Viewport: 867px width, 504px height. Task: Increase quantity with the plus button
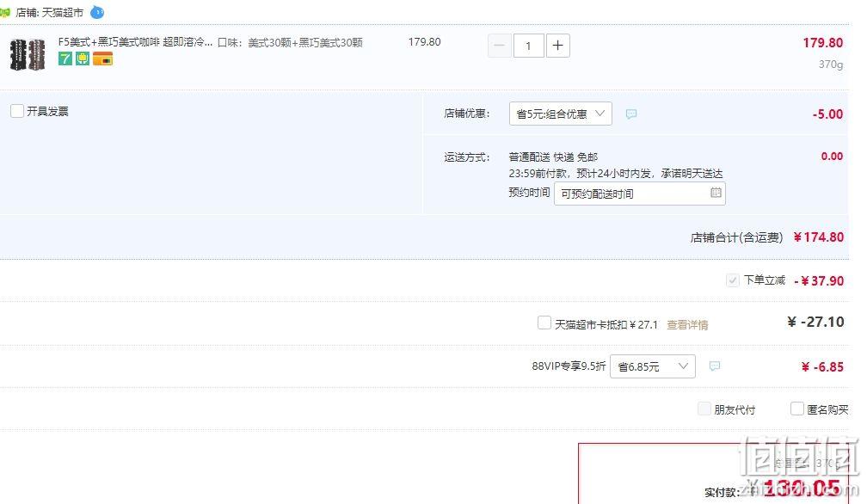point(558,46)
